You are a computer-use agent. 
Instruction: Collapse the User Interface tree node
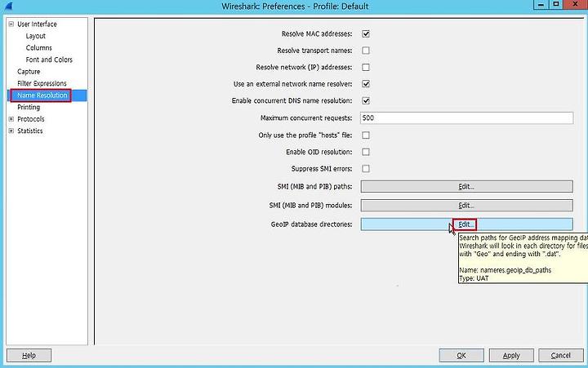pyautogui.click(x=11, y=24)
